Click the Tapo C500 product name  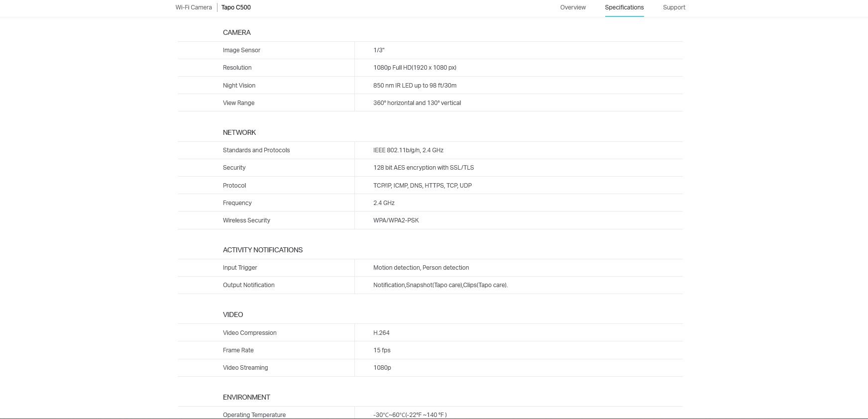tap(236, 7)
